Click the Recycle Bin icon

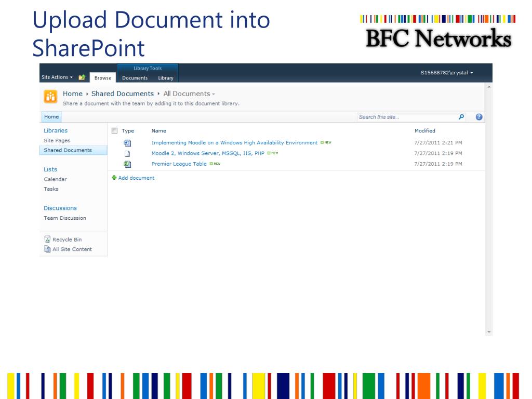[x=47, y=239]
